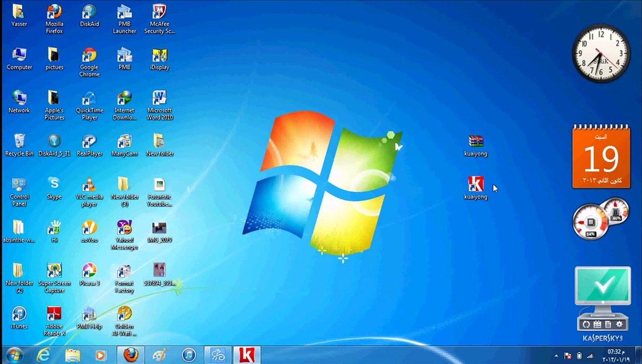The image size is (642, 364).
Task: Open the red kuaiyong application icon
Action: (476, 188)
